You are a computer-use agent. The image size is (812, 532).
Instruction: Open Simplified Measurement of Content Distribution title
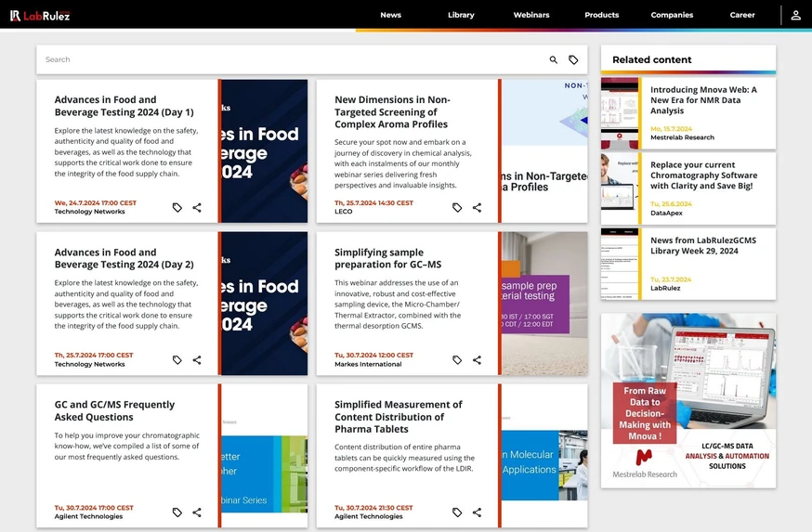(399, 417)
